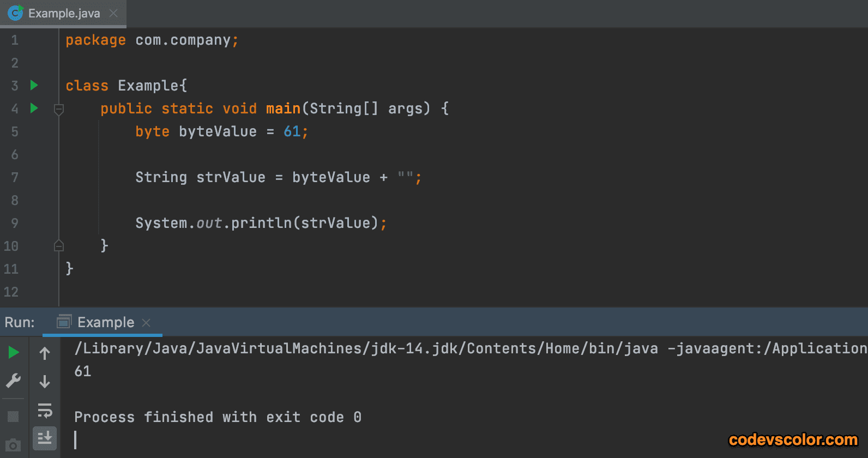Click 'strValue' variable on line 7
Image resolution: width=868 pixels, height=458 pixels.
coord(231,177)
